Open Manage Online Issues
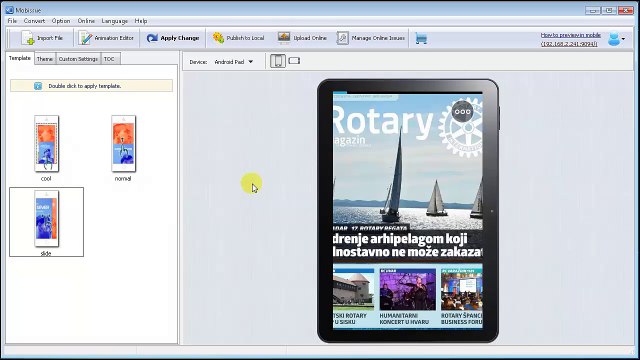This screenshot has height=360, width=640. pos(371,38)
